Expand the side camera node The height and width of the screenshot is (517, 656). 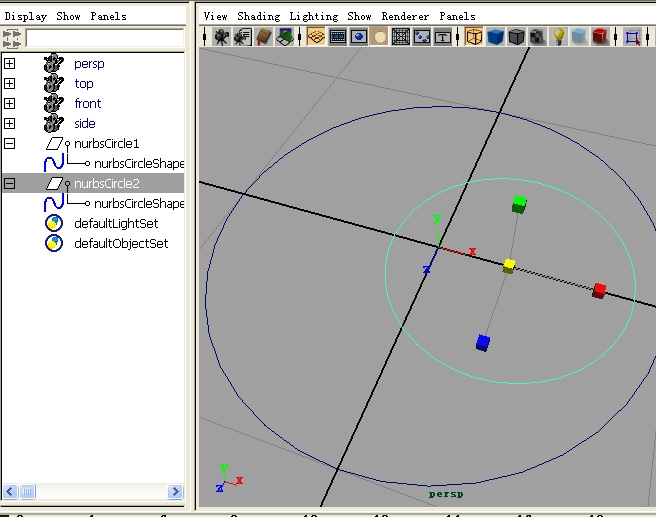coord(10,124)
